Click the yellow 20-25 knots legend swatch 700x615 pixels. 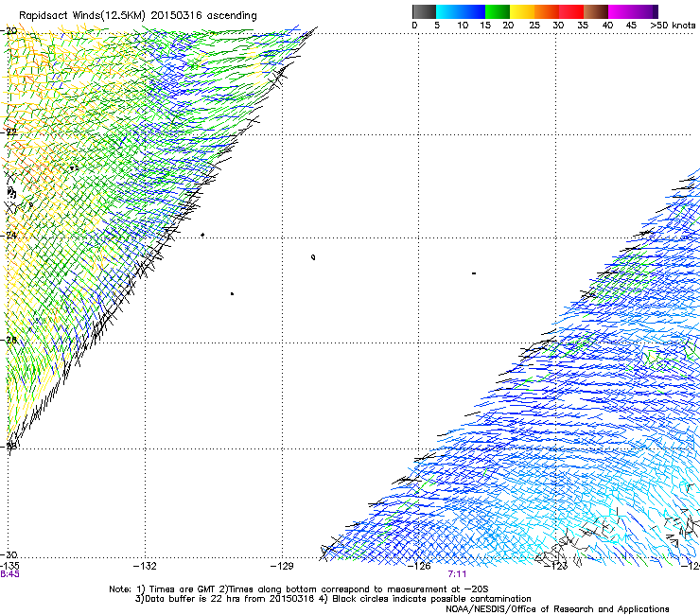click(522, 11)
